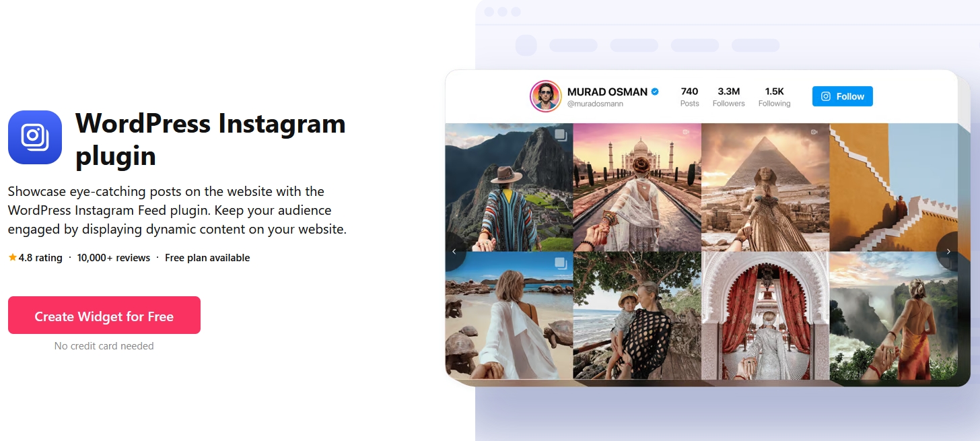Image resolution: width=980 pixels, height=441 pixels.
Task: Open the yellow wall staircase photo
Action: pos(894,187)
